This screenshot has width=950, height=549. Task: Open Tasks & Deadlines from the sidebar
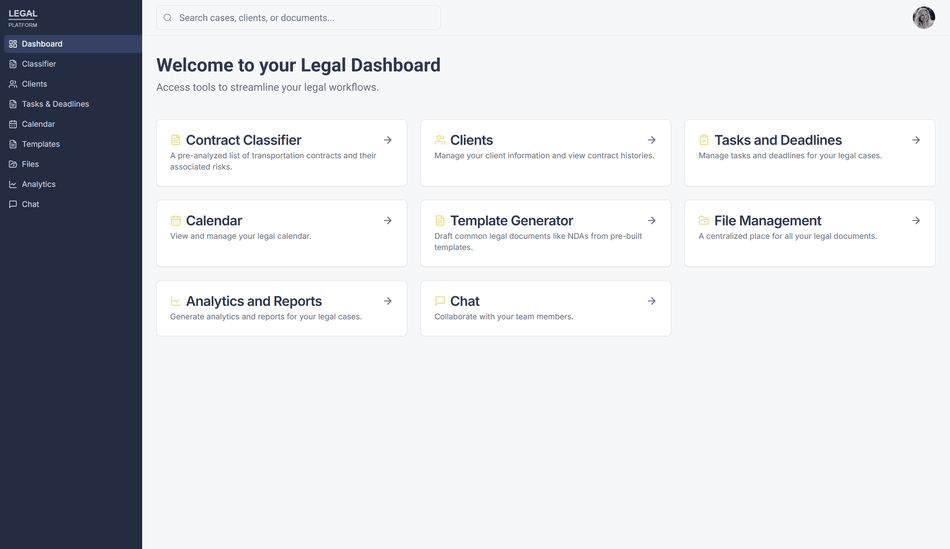pyautogui.click(x=55, y=104)
